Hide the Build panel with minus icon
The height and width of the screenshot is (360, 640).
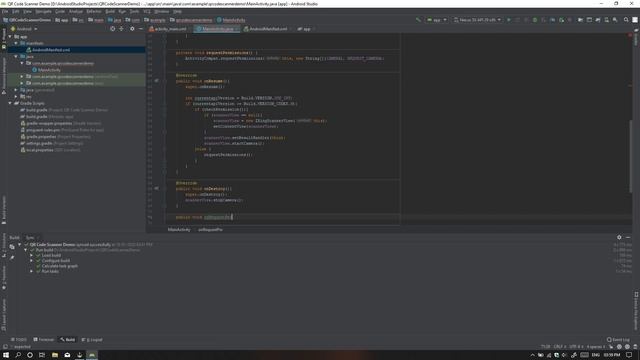pyautogui.click(x=628, y=237)
